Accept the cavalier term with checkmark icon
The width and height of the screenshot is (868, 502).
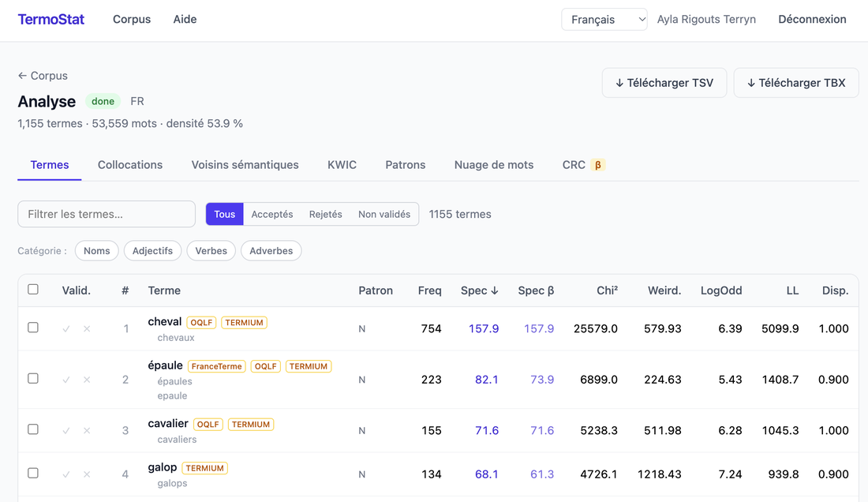(x=65, y=431)
